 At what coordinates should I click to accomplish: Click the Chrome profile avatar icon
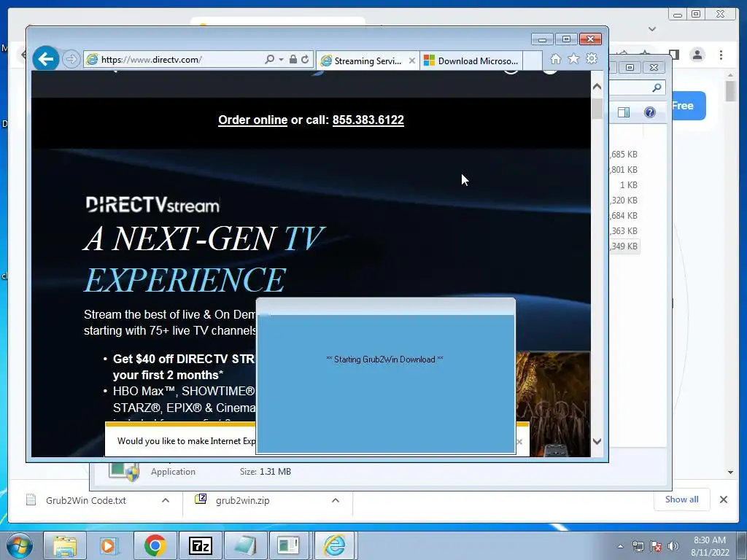697,55
